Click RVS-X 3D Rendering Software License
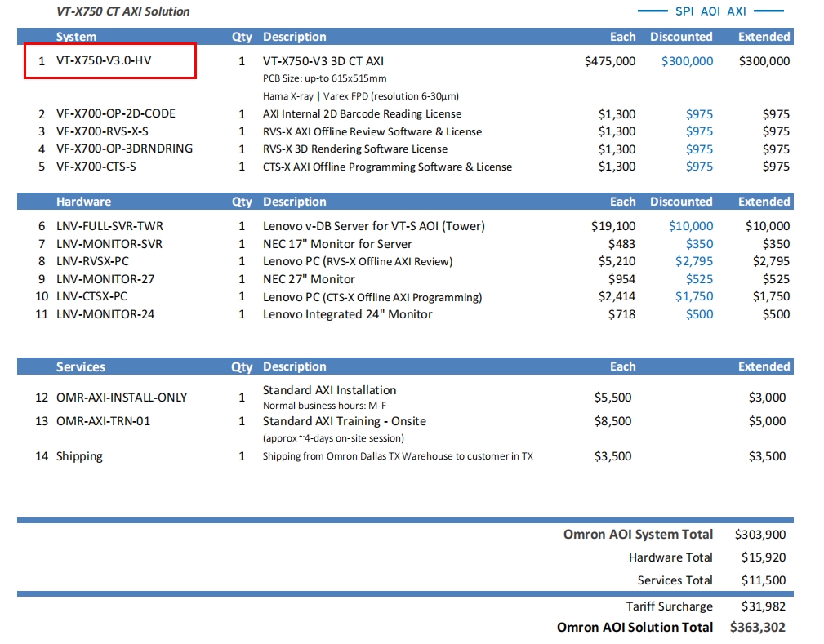 [x=355, y=149]
